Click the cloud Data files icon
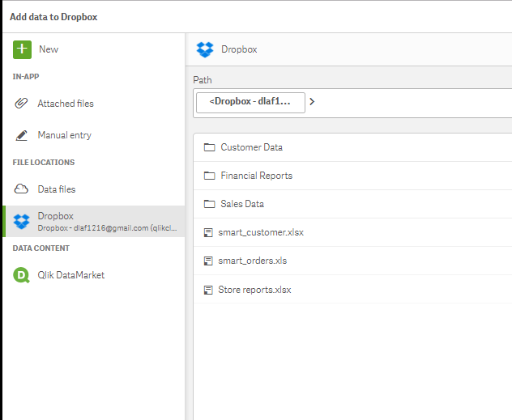 22,189
